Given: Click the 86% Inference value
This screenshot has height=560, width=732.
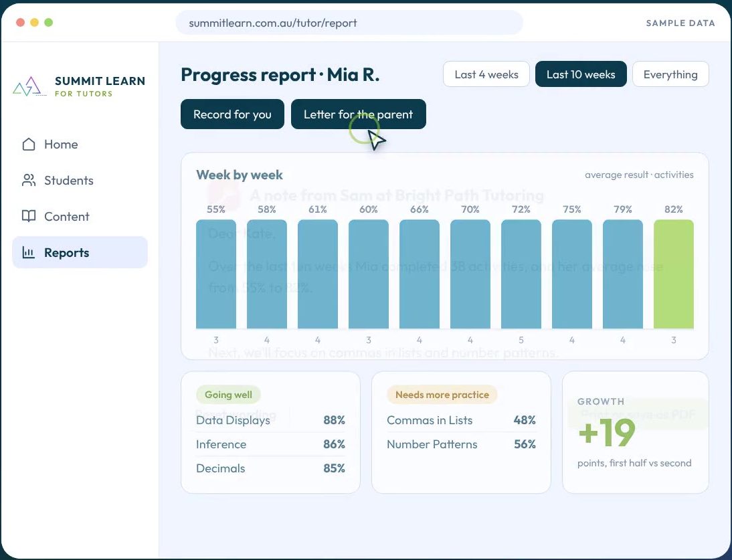Looking at the screenshot, I should point(335,444).
